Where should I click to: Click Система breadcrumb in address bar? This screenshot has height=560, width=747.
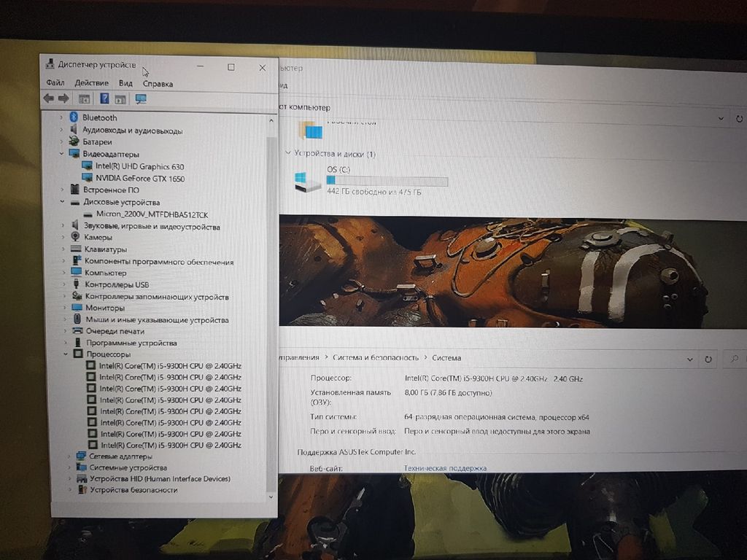point(446,357)
